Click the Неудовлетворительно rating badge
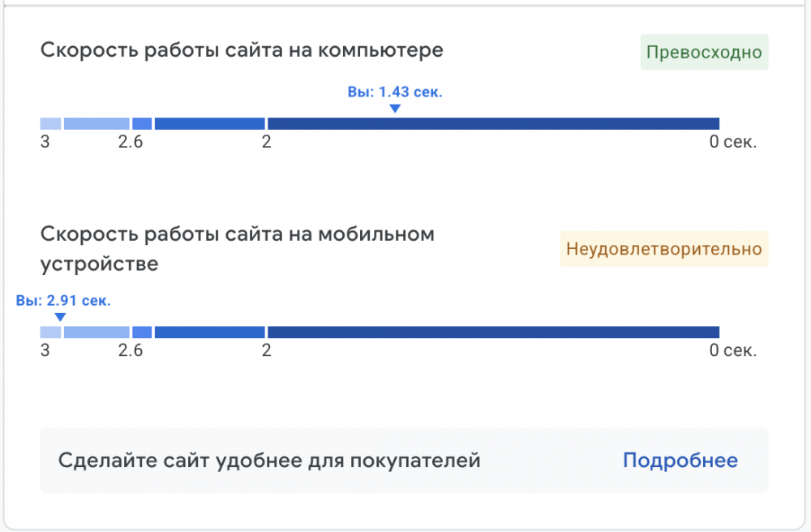The width and height of the screenshot is (811, 532). pyautogui.click(x=663, y=249)
